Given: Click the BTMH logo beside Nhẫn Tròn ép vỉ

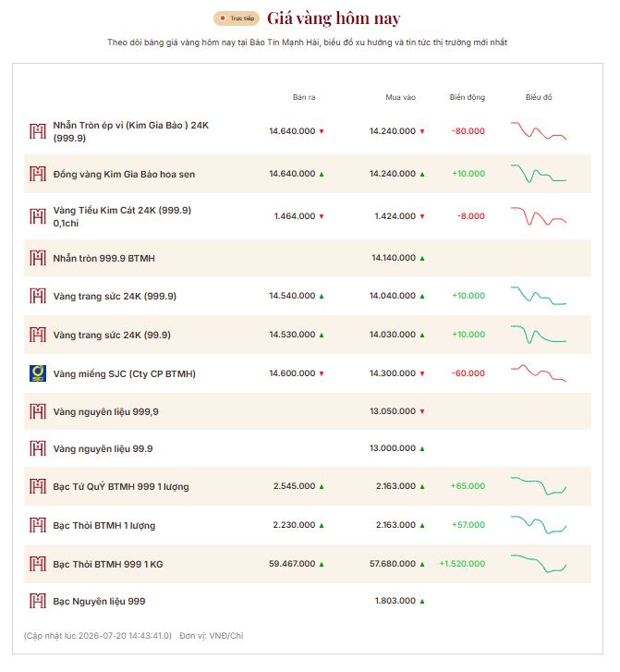Looking at the screenshot, I should pyautogui.click(x=38, y=131).
